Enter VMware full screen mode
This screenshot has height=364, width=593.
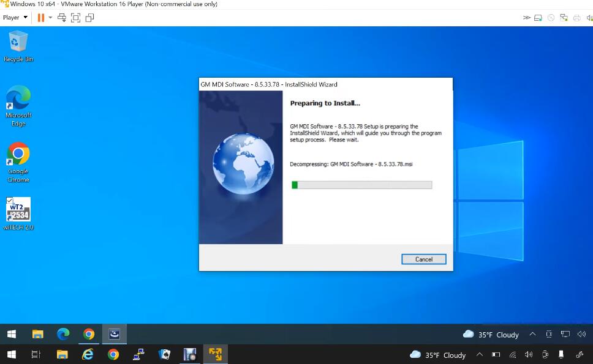pos(75,18)
